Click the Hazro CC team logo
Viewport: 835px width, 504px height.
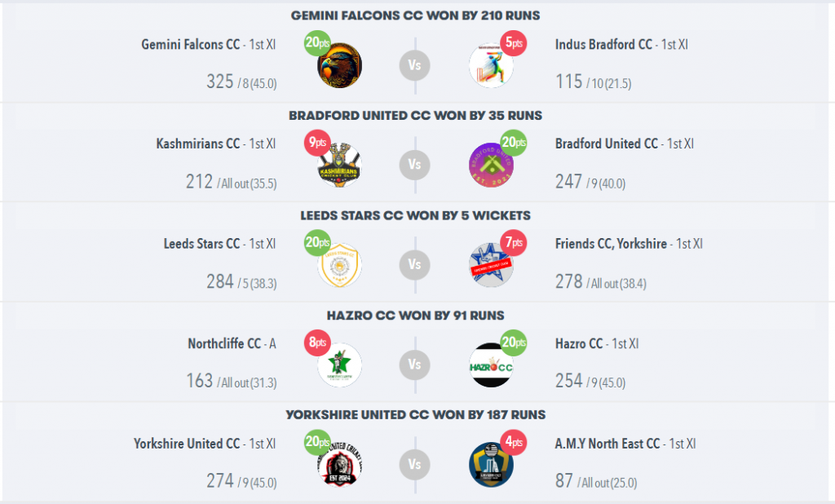(491, 365)
